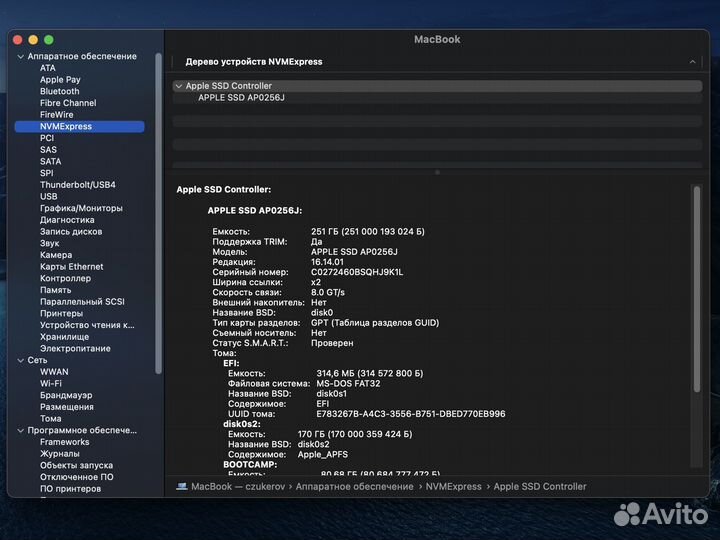Select Frameworks under the software section
This screenshot has width=720, height=540.
(x=64, y=442)
